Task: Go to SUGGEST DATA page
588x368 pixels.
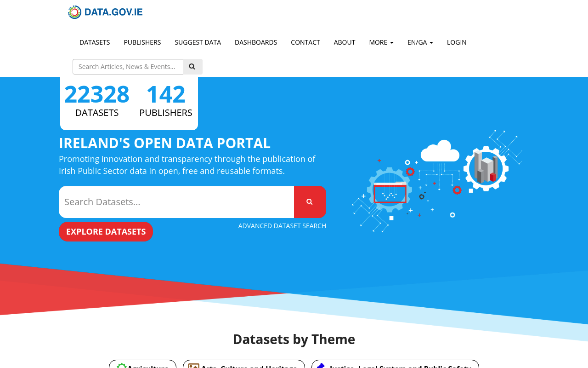Action: (x=198, y=42)
